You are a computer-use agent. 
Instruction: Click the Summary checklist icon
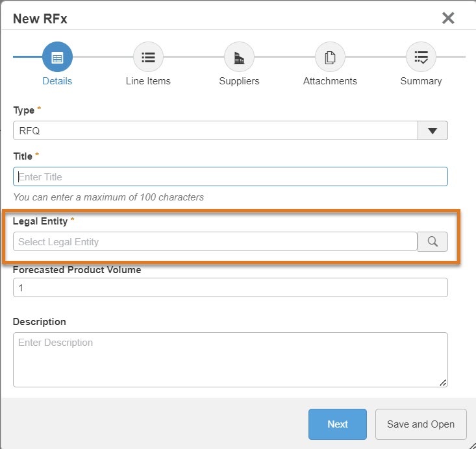(x=421, y=57)
